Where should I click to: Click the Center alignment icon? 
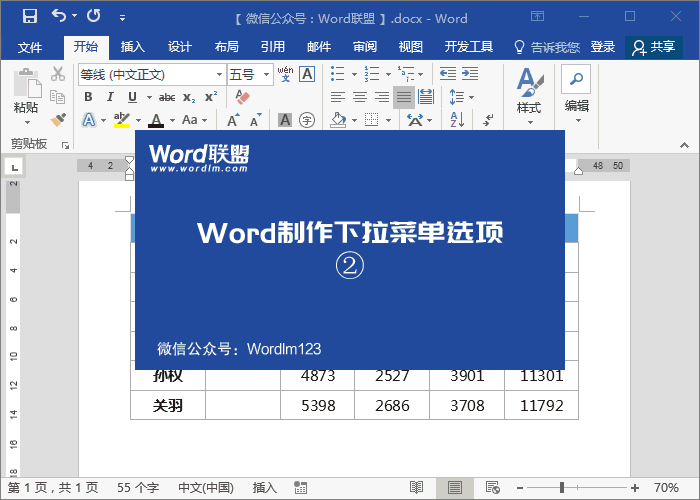click(x=360, y=97)
